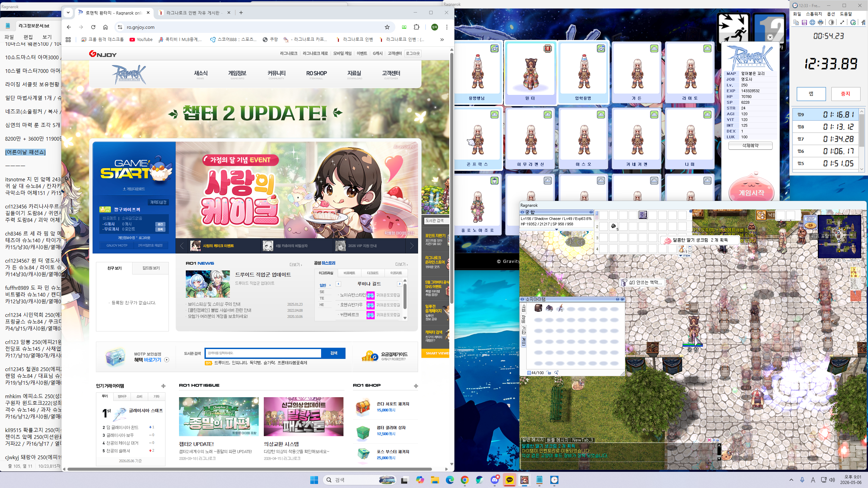Select 소비 tab in inventory
The image size is (868, 488).
pyautogui.click(x=524, y=308)
